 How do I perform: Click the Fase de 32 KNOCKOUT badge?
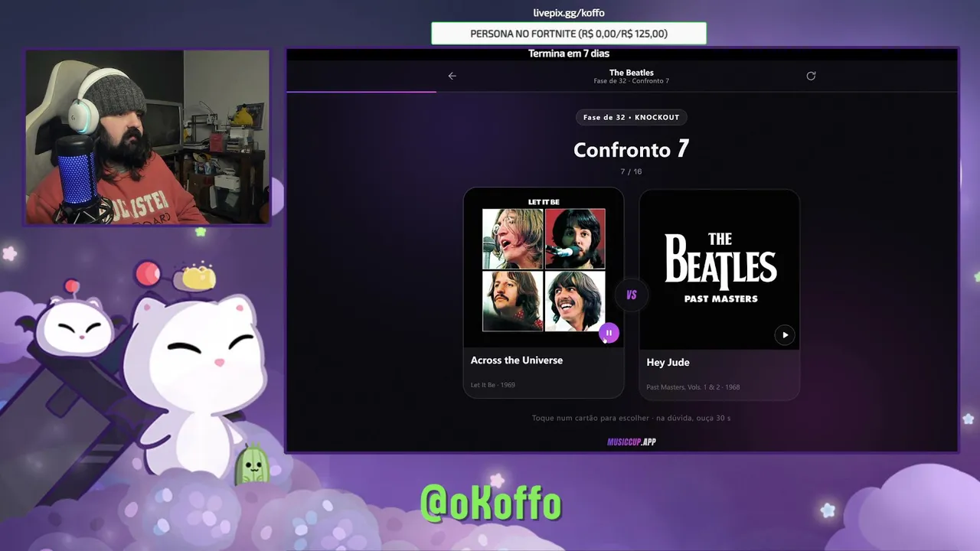(631, 117)
